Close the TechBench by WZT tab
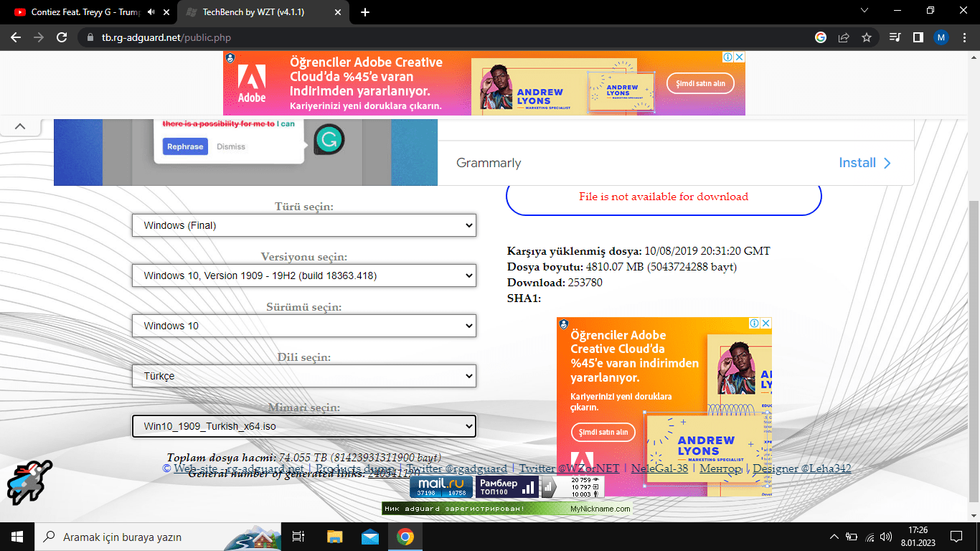The height and width of the screenshot is (551, 980). point(338,12)
